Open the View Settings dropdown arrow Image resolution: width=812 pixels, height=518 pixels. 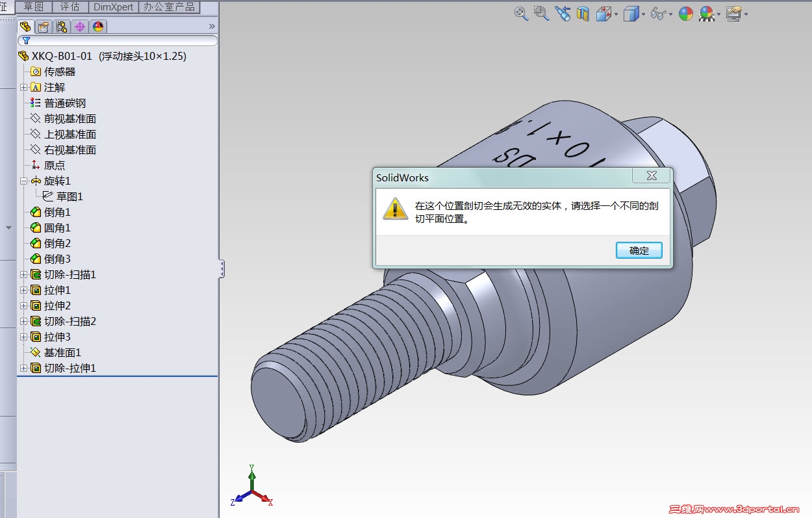pos(746,14)
